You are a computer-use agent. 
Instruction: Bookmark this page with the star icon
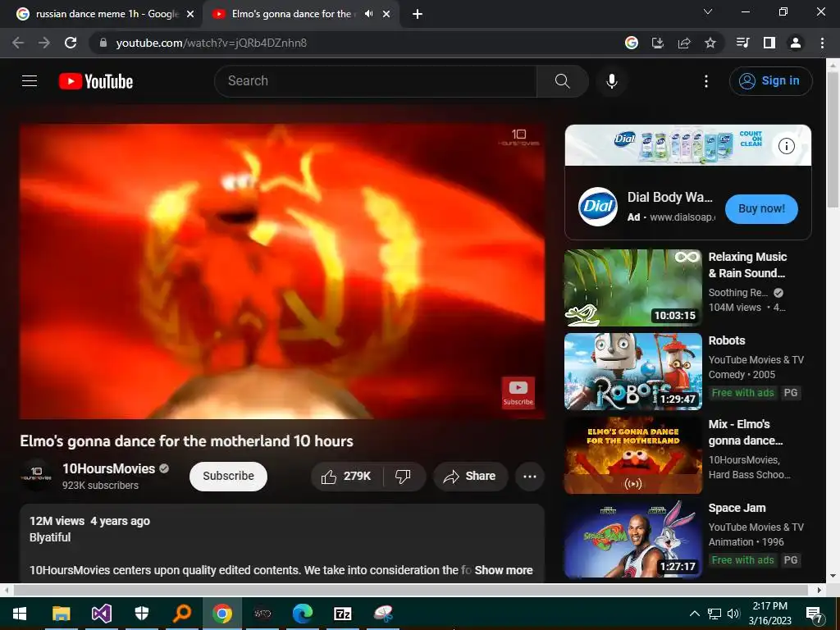[710, 43]
